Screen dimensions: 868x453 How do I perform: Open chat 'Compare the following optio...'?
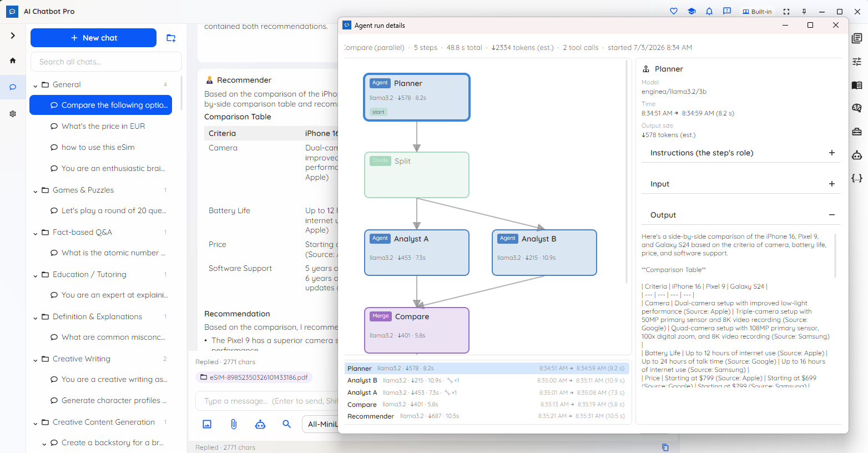[x=100, y=105]
